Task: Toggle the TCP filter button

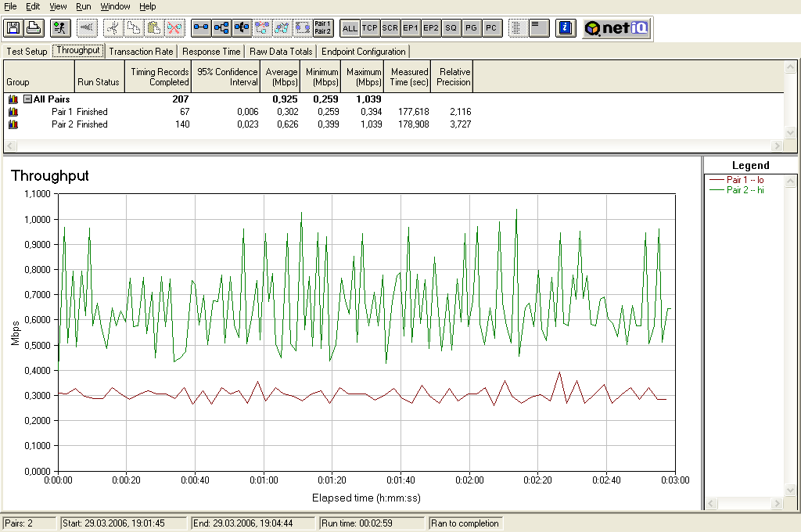Action: pos(370,28)
